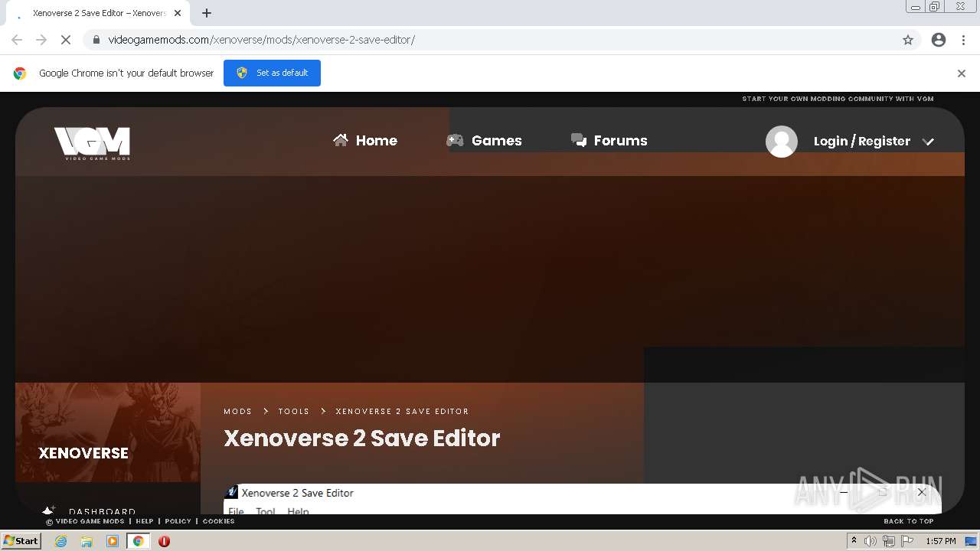Screen dimensions: 980x551
Task: Open the POLICY footer link
Action: tap(178, 521)
